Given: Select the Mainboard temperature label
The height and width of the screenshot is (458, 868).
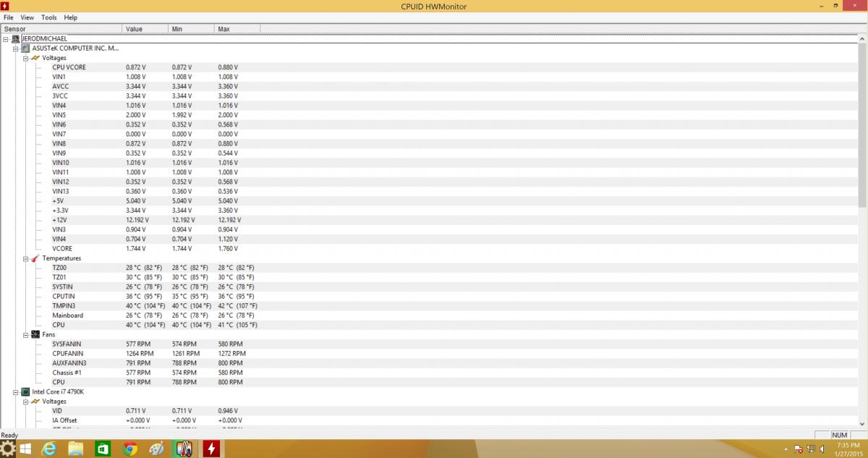Looking at the screenshot, I should [67, 315].
